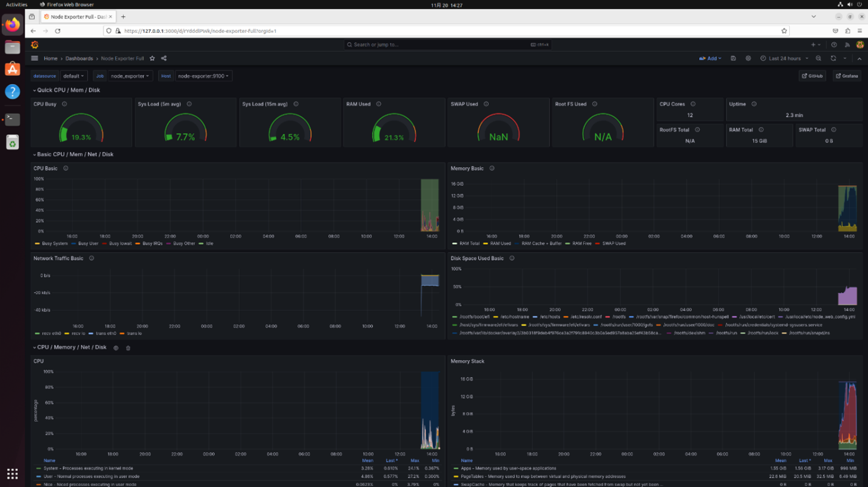Toggle the RAM Free legend series
The width and height of the screenshot is (868, 487).
point(581,243)
